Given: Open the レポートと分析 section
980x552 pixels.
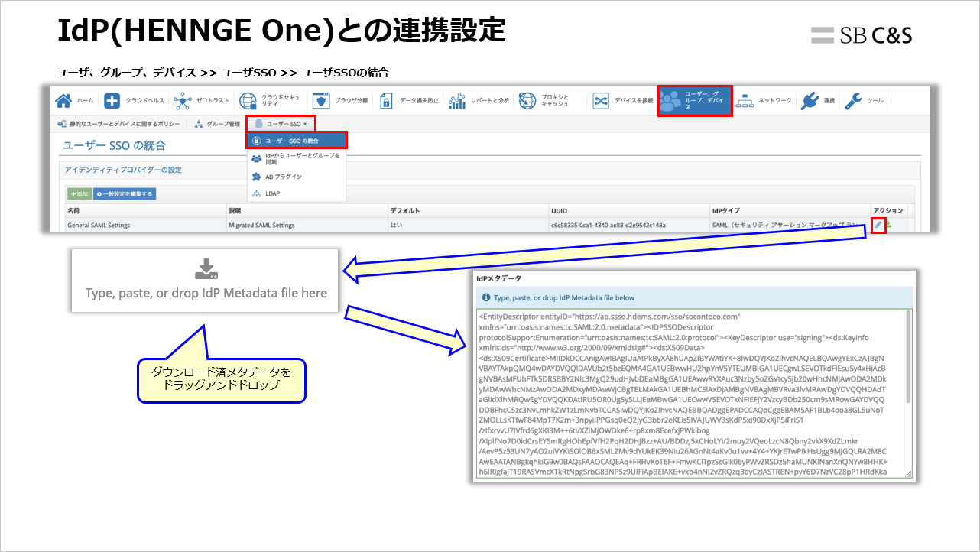Looking at the screenshot, I should 479,101.
